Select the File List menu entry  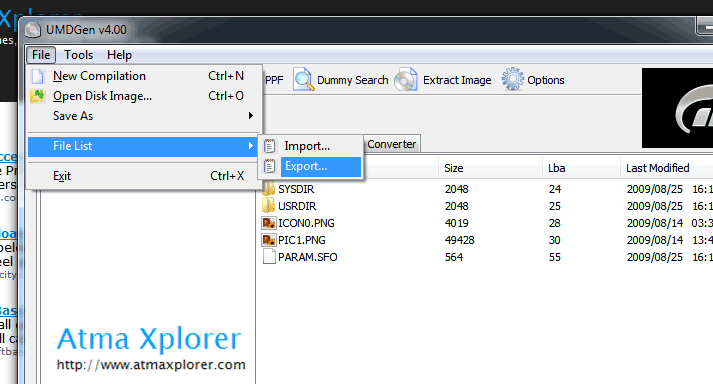coord(142,146)
